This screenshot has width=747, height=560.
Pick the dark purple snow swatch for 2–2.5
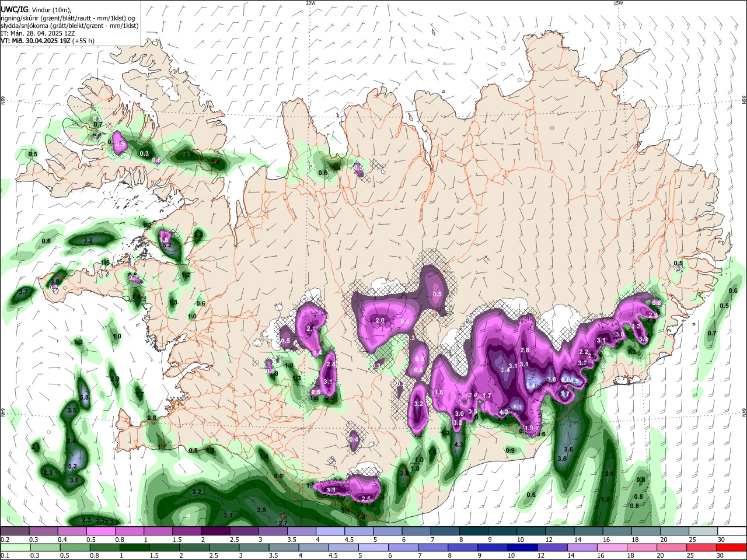pyautogui.click(x=215, y=531)
